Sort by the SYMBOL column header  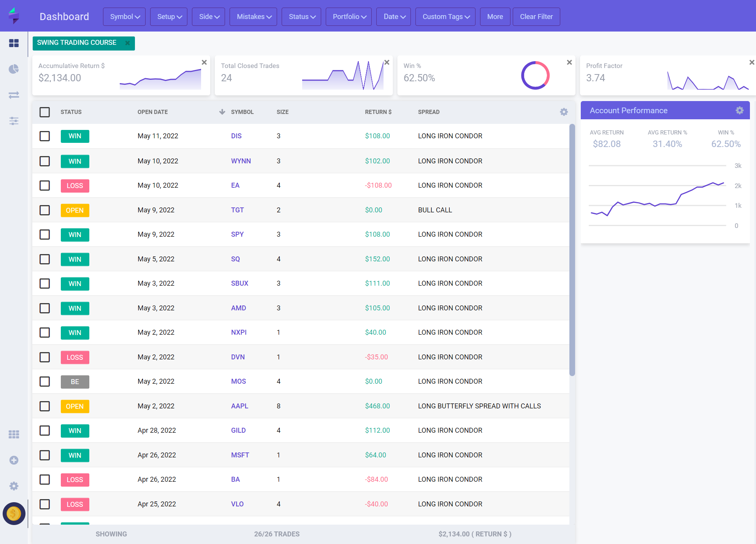[242, 112]
